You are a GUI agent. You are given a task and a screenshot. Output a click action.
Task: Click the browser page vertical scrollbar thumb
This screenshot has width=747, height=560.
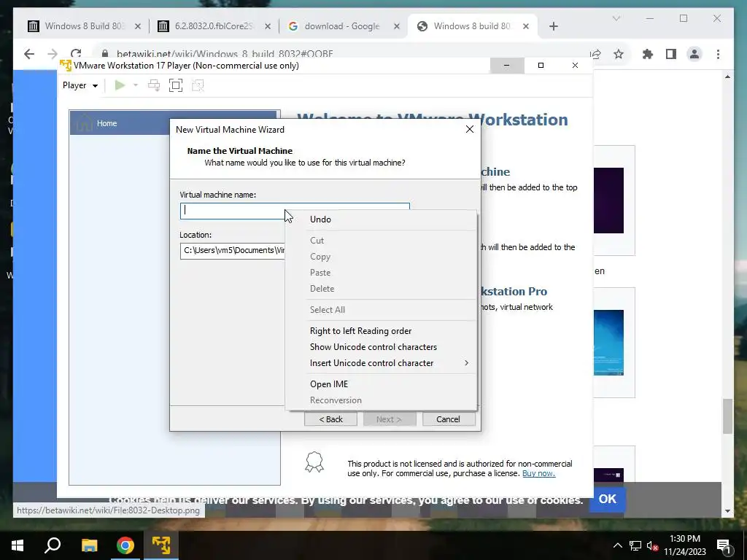727,416
